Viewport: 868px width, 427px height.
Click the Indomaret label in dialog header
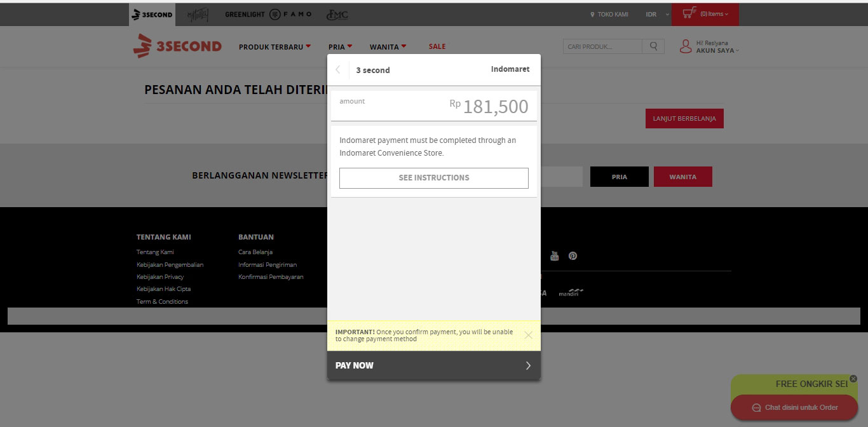510,69
